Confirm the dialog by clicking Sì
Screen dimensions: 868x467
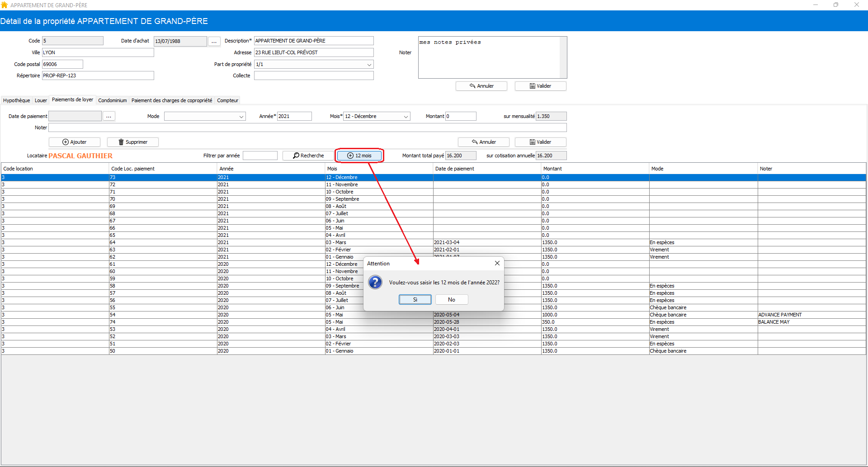pyautogui.click(x=415, y=300)
